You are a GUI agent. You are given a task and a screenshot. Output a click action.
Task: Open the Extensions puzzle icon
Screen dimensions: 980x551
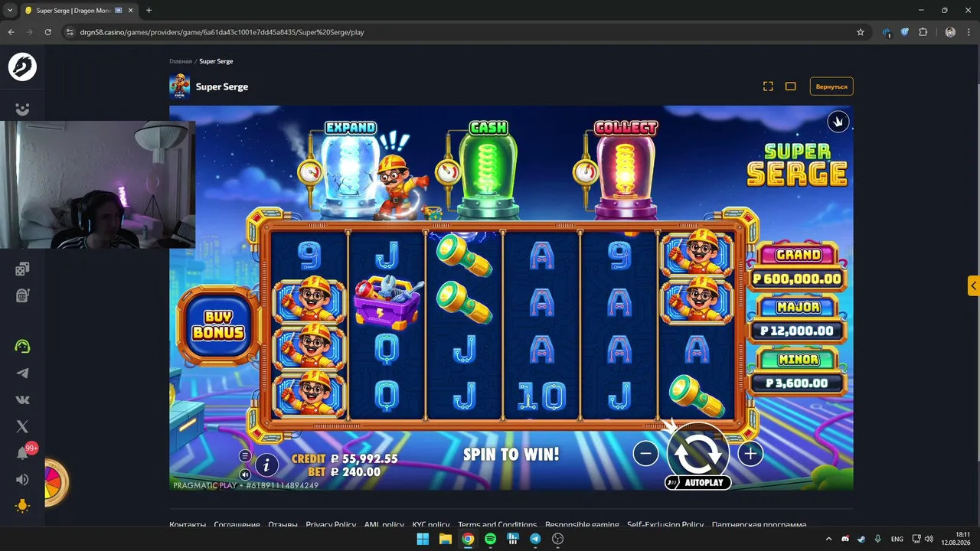click(923, 32)
